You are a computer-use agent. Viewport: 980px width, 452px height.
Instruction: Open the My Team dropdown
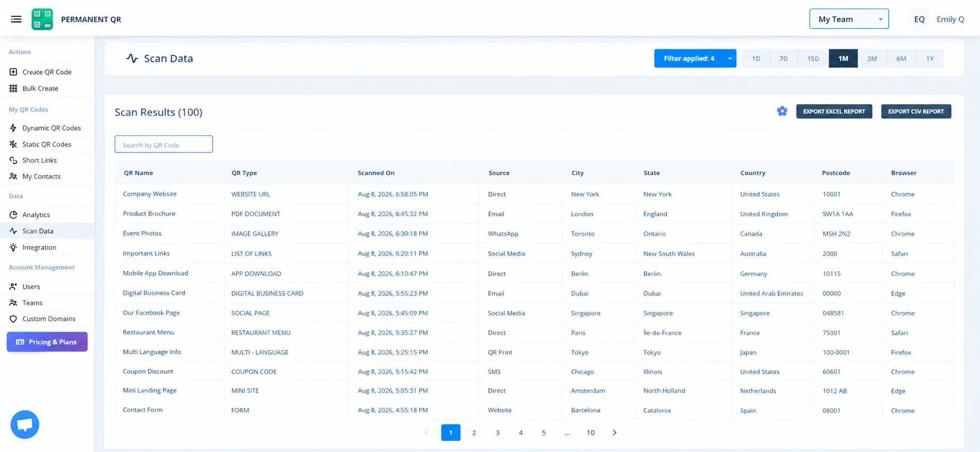coord(849,19)
